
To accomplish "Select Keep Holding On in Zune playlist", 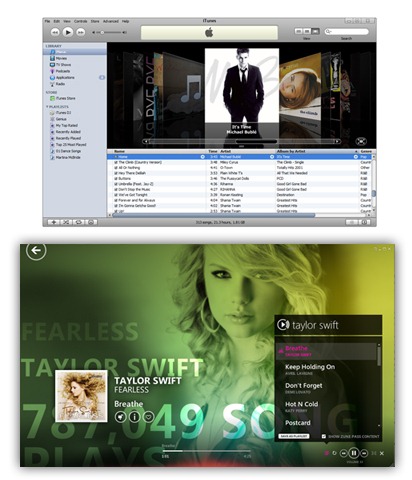I will pos(310,369).
